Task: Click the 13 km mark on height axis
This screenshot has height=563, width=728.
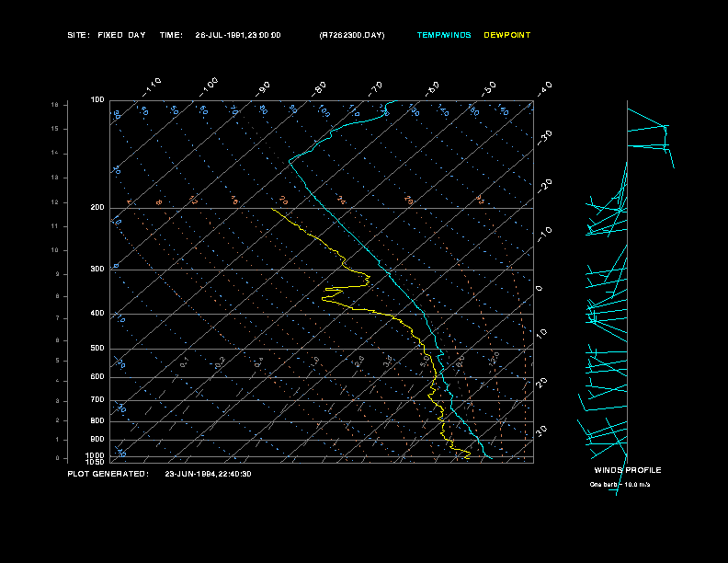Action: (55, 178)
